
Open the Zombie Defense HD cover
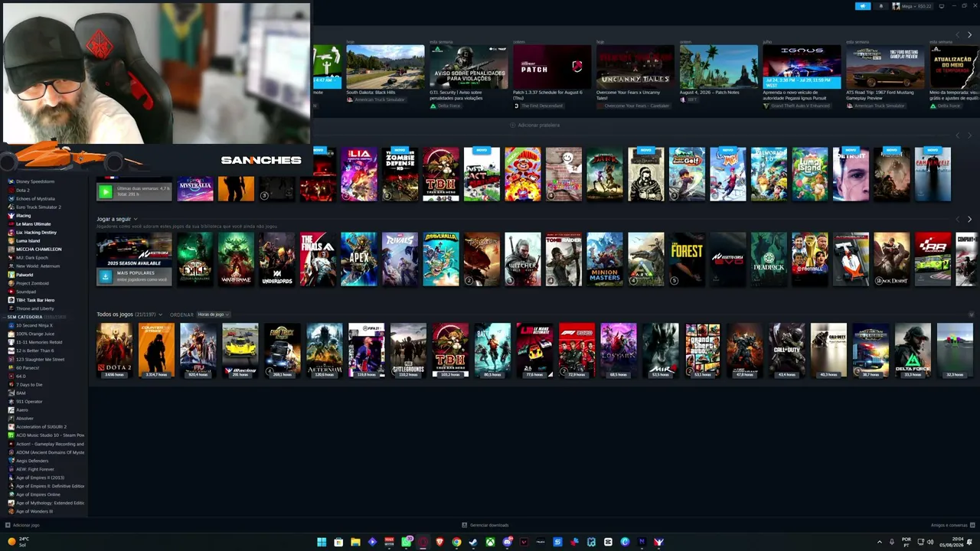tap(400, 174)
